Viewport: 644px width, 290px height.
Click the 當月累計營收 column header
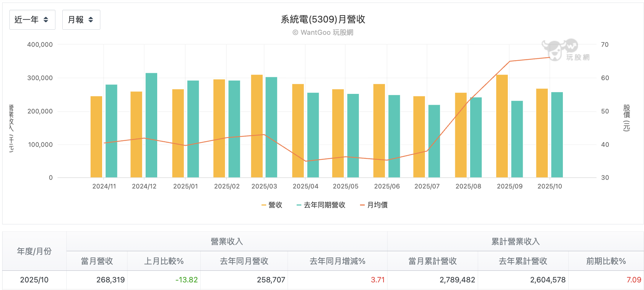[432, 261]
